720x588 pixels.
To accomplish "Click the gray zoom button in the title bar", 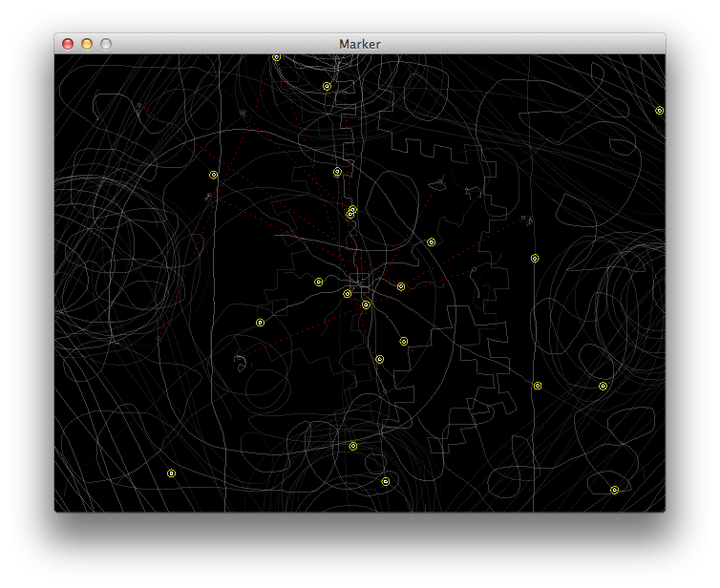I will 106,44.
